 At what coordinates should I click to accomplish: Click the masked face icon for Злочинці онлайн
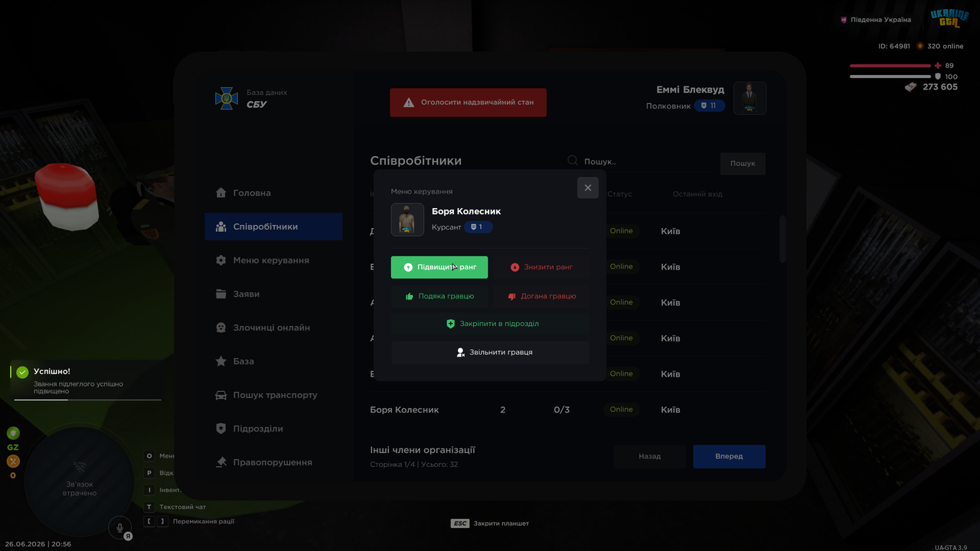click(221, 328)
